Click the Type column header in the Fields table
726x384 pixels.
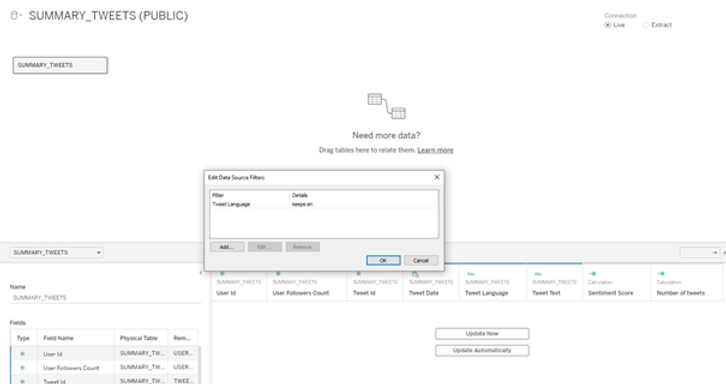(23, 338)
